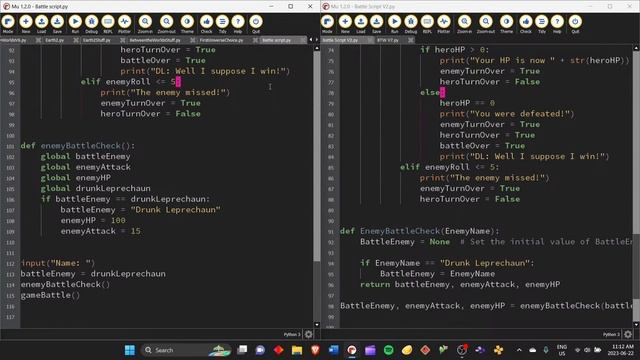Close the BTW V7.py tab
Viewport: 640px width, 360px height.
pyautogui.click(x=411, y=40)
